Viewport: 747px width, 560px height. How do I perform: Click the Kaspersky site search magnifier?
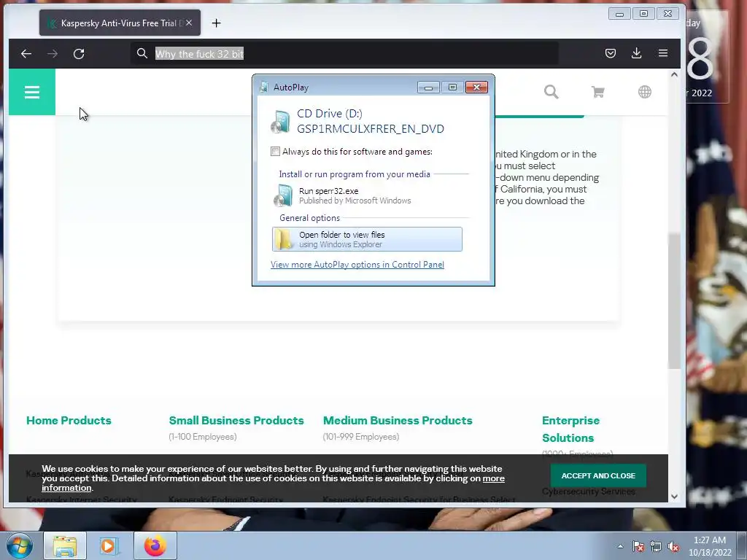click(551, 91)
